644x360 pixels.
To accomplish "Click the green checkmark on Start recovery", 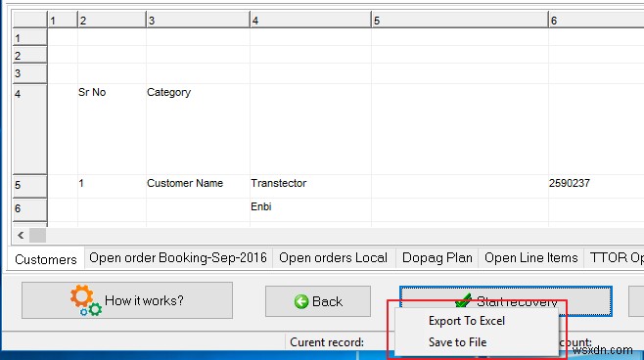I will [464, 300].
